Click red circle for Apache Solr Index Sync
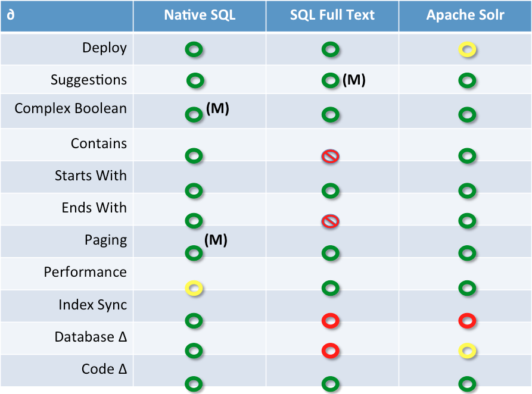Screen dimensions: 532x394 pyautogui.click(x=467, y=321)
